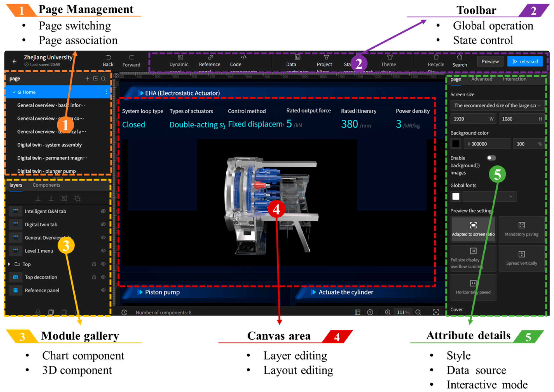Image resolution: width=554 pixels, height=392 pixels.
Task: Click the fit-to-screen icon in status bar
Action: click(436, 312)
